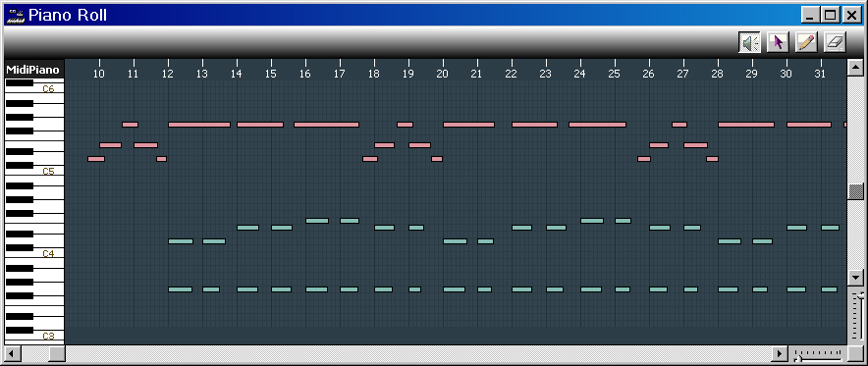Toggle the speaker audition icon
868x366 pixels.
point(749,42)
